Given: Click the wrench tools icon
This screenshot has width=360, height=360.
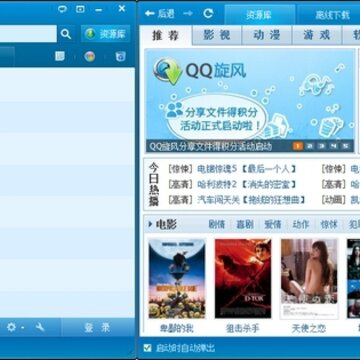Looking at the screenshot, I should click(40, 327).
